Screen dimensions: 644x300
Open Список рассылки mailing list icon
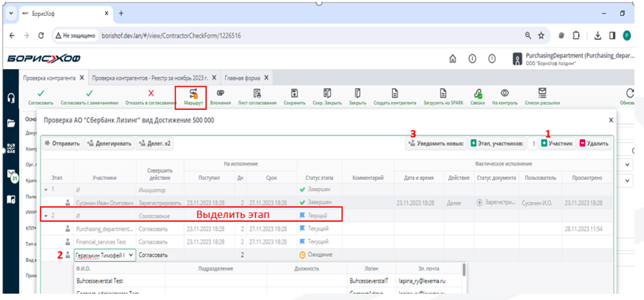(x=542, y=93)
